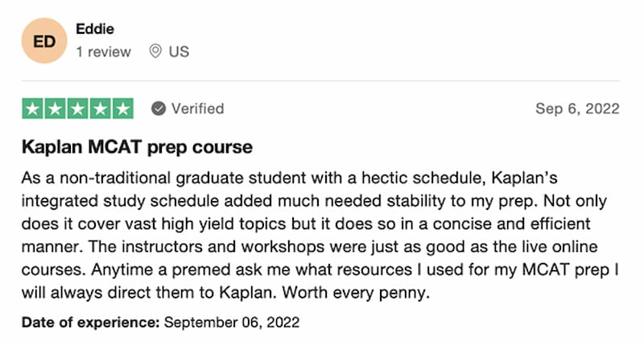Viewport: 644px width, 345px height.
Task: Click the Verified label text
Action: coord(197,109)
